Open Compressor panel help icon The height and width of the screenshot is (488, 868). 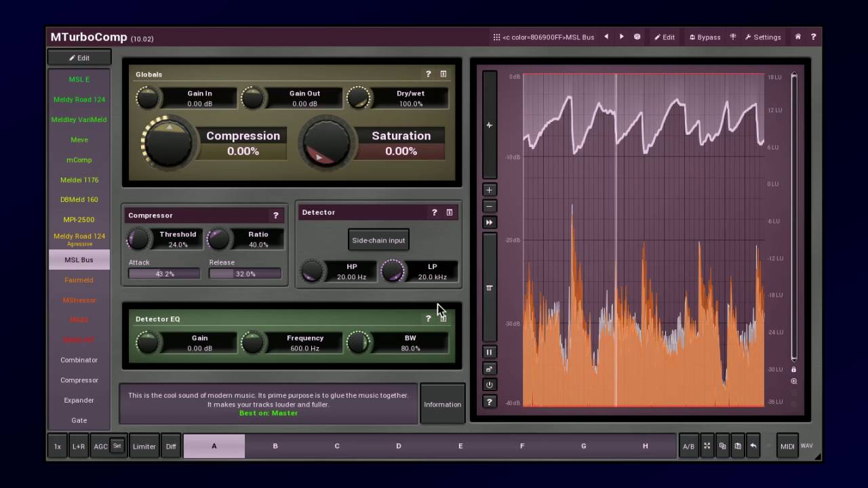pos(275,216)
